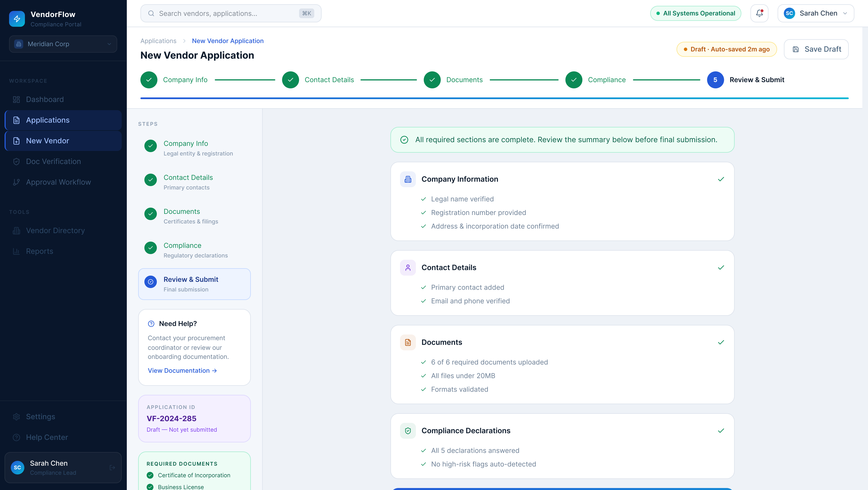Click the Contact Details check circle in stepper
The image size is (868, 490).
click(x=290, y=80)
